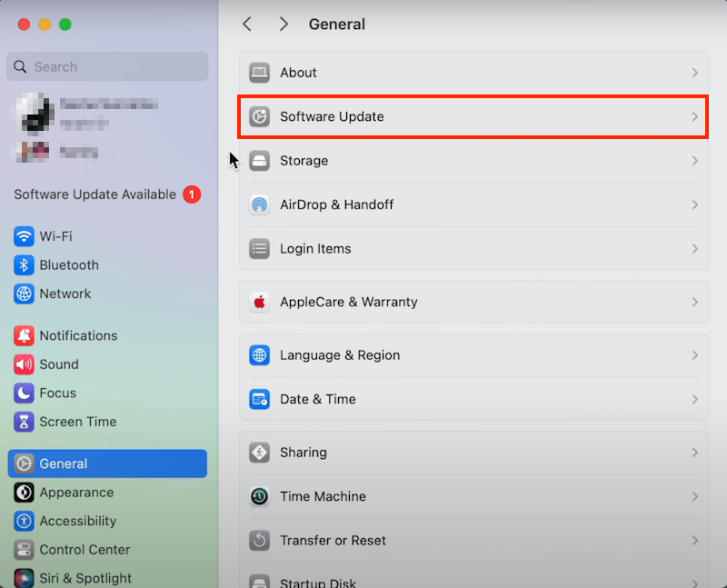The image size is (727, 588).
Task: Select the Sound speaker icon
Action: 25,364
